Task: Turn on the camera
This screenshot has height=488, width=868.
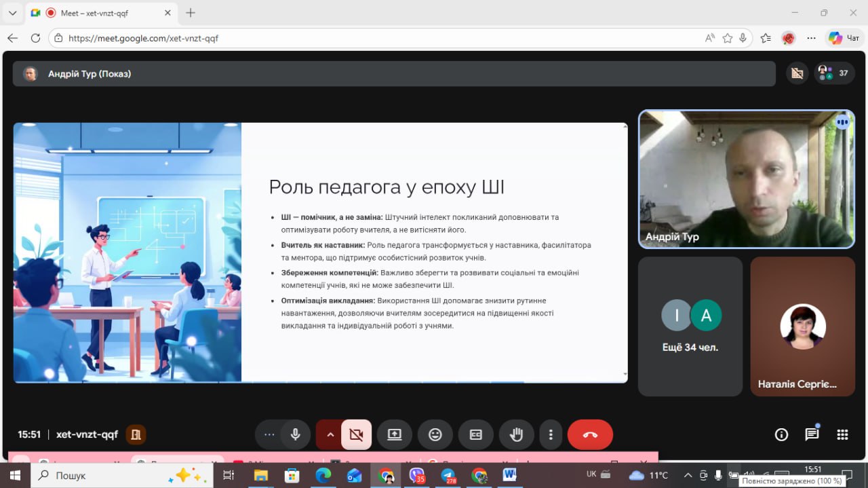Action: [x=356, y=435]
